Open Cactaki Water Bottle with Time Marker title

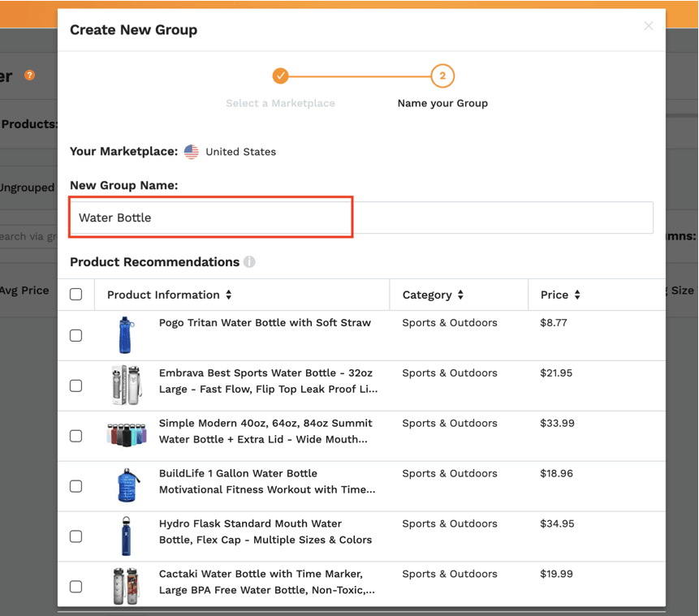[x=267, y=582]
